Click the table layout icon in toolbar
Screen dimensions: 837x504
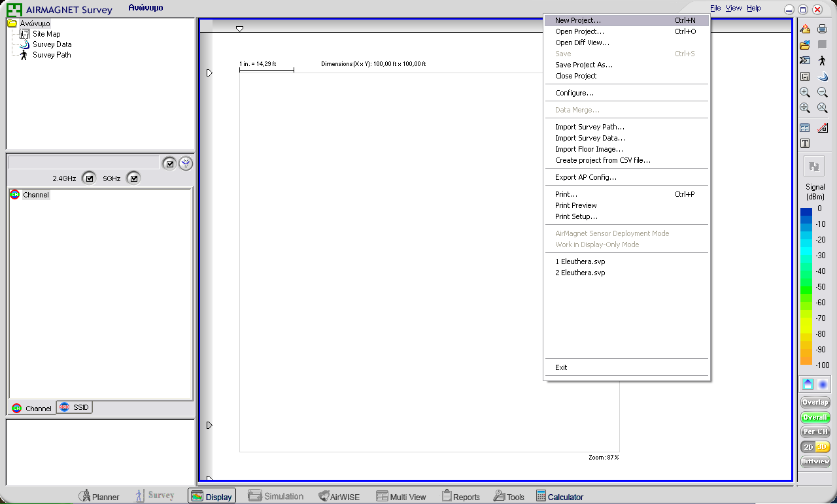(805, 127)
